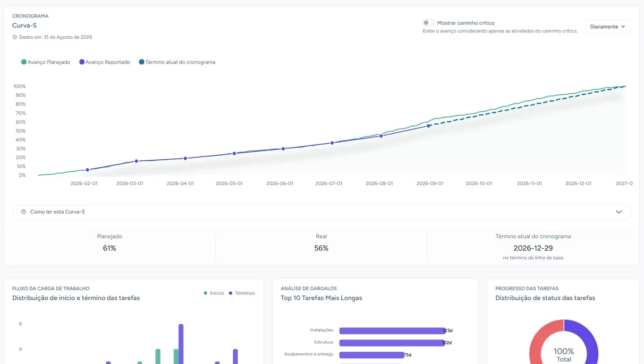Select the reported data point near 2026-05-01
The image size is (644, 364).
point(234,154)
